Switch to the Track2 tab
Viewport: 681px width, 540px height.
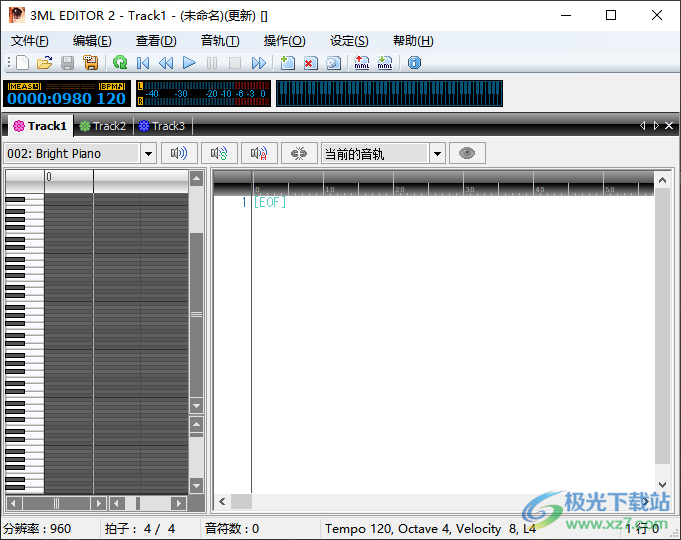(x=103, y=126)
